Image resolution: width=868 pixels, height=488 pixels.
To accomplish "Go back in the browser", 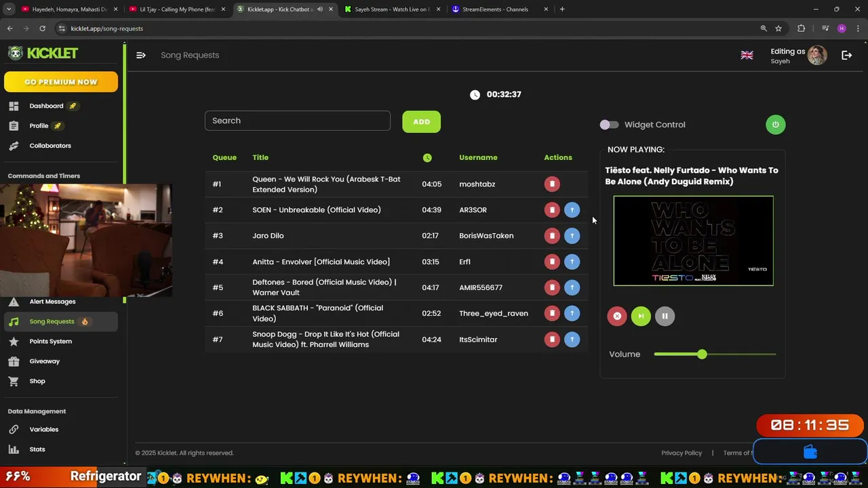I will click(10, 28).
